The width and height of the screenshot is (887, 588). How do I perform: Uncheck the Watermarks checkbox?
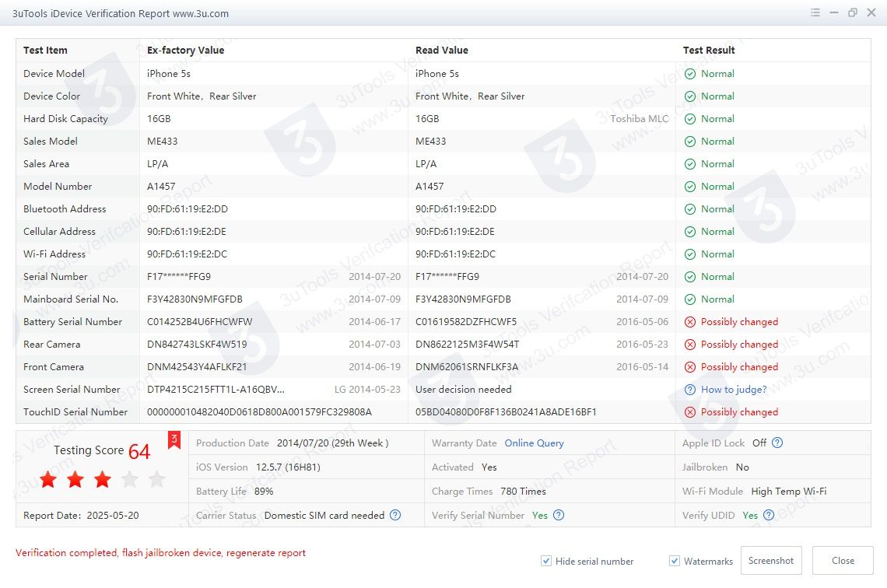tap(675, 561)
